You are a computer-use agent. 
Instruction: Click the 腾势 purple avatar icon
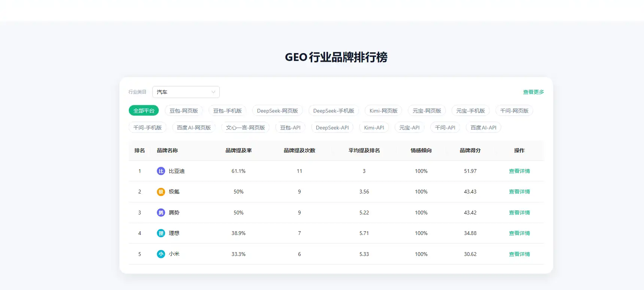161,213
